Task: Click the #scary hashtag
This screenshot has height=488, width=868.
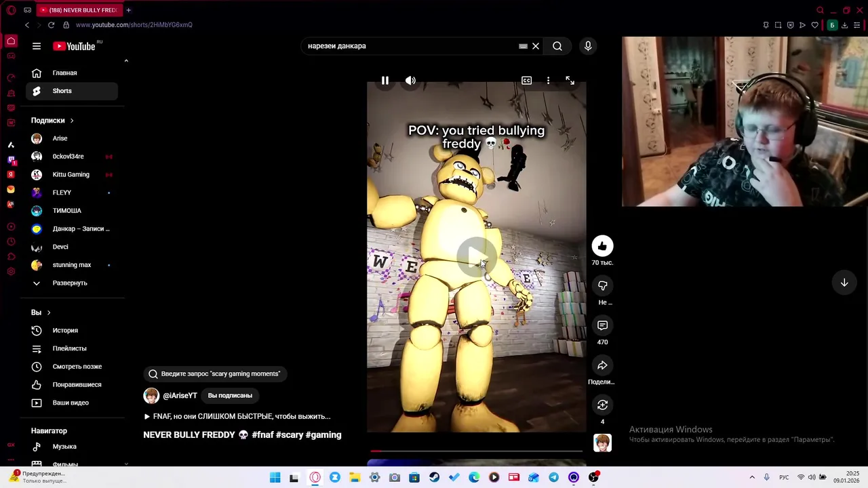Action: 290,435
